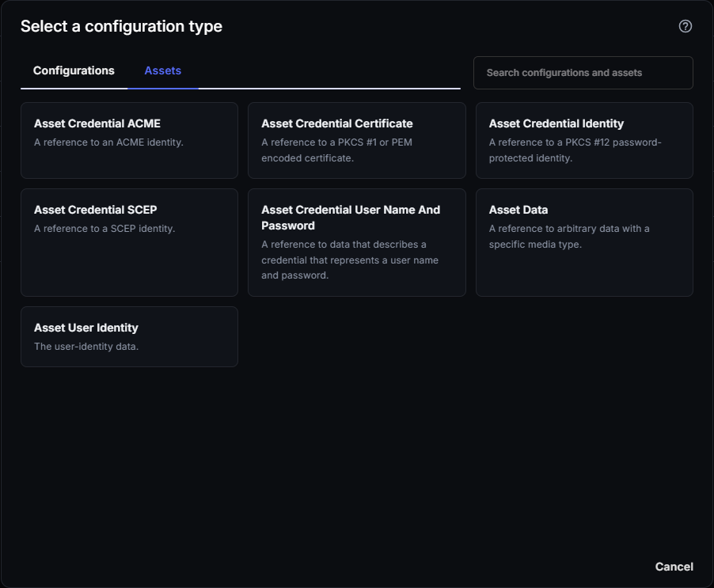
Task: Choose the Asset Credential Certificate card
Action: (x=356, y=140)
